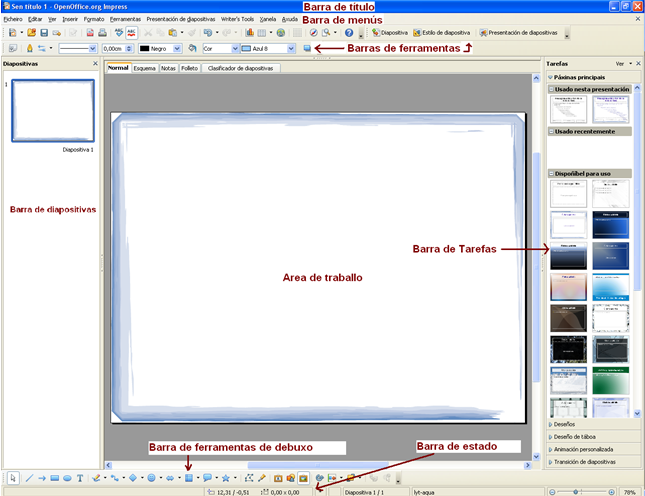Image resolution: width=645 pixels, height=496 pixels.
Task: Select the Text T tool
Action: pyautogui.click(x=80, y=478)
